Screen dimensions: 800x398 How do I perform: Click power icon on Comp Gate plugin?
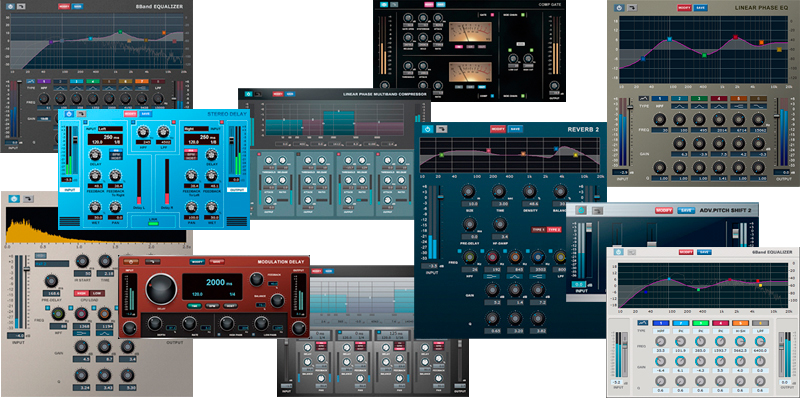pos(384,5)
